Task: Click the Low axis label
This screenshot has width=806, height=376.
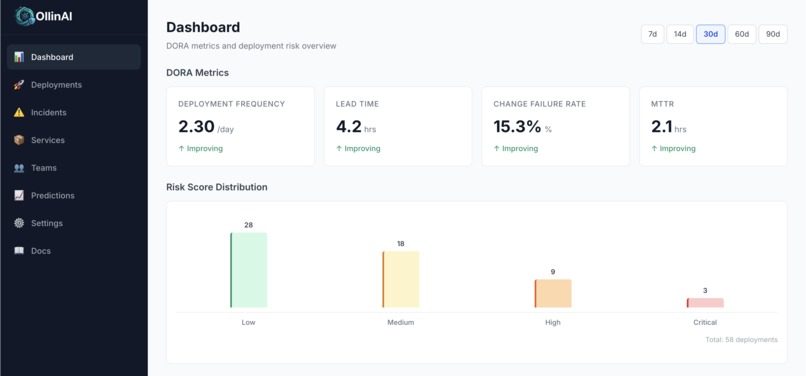Action: point(248,323)
